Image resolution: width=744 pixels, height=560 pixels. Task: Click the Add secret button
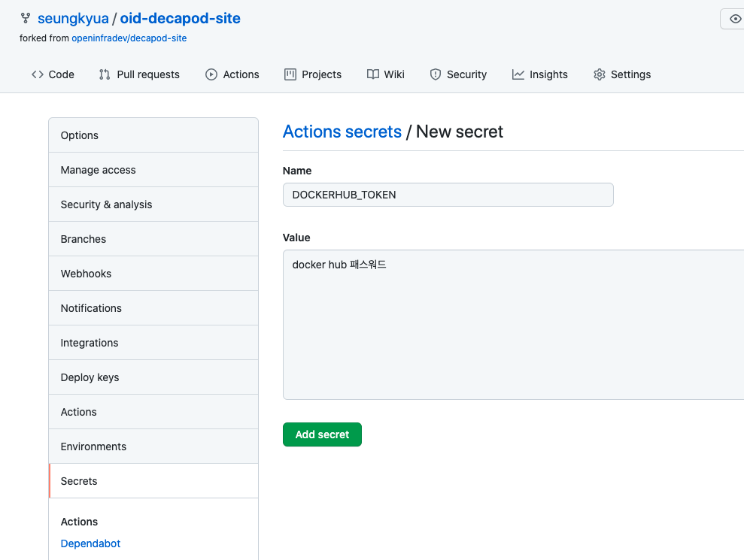322,434
